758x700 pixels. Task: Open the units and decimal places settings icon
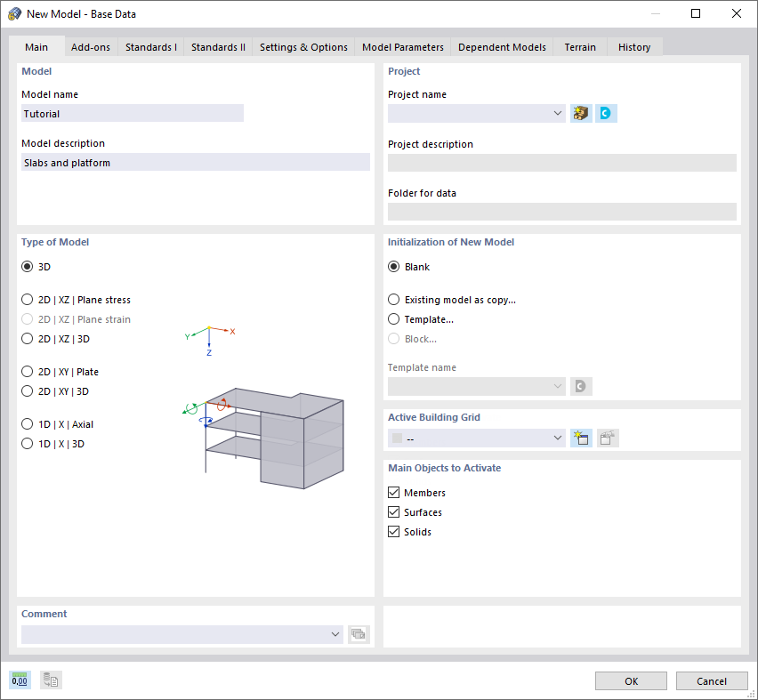[19, 680]
